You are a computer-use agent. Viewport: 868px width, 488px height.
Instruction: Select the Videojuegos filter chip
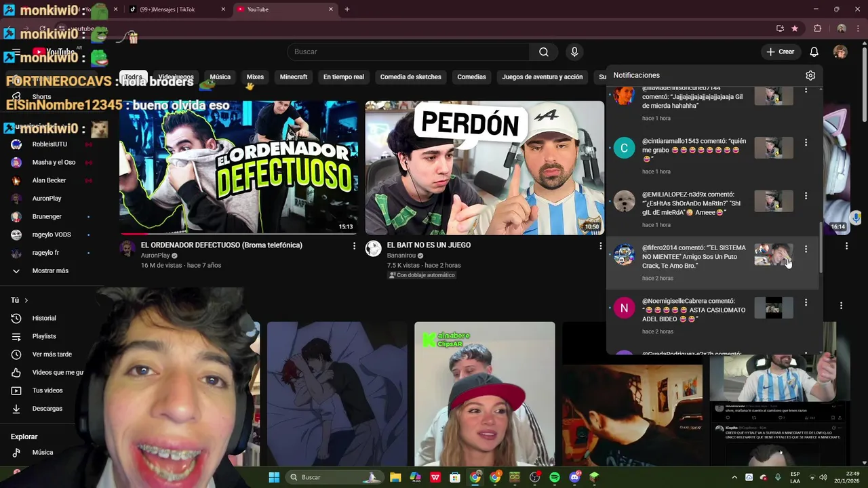point(176,77)
